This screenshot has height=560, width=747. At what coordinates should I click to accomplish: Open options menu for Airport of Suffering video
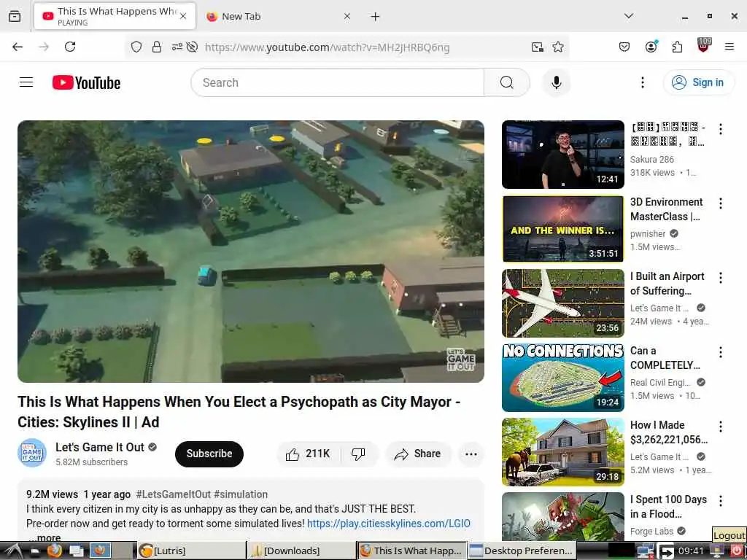pos(720,278)
